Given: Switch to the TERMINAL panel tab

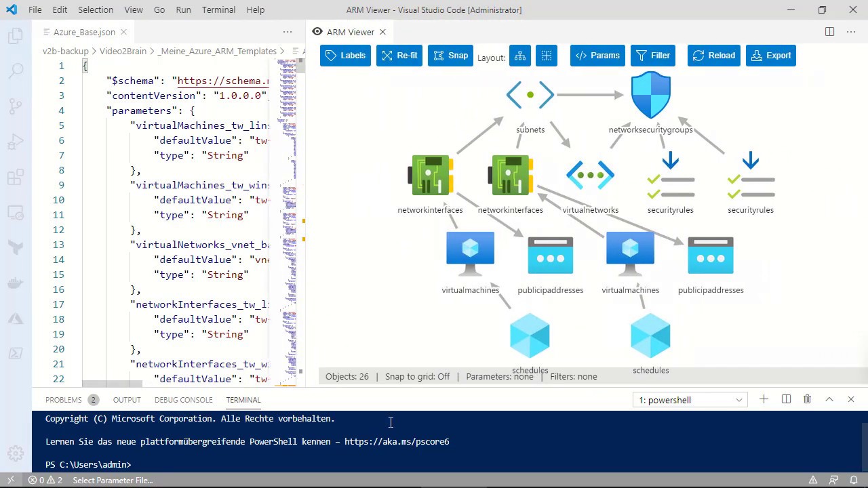Looking at the screenshot, I should [x=243, y=400].
